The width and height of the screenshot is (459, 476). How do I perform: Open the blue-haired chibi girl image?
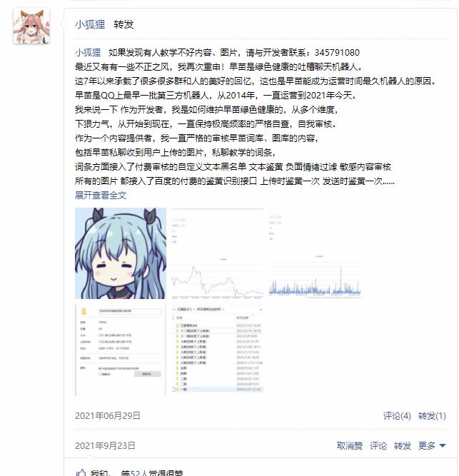121,253
